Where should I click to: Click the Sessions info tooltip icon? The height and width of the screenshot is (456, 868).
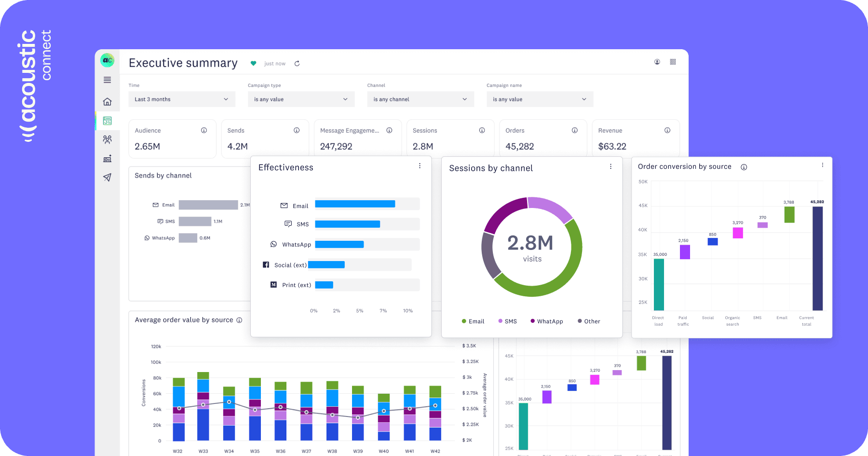pyautogui.click(x=482, y=130)
